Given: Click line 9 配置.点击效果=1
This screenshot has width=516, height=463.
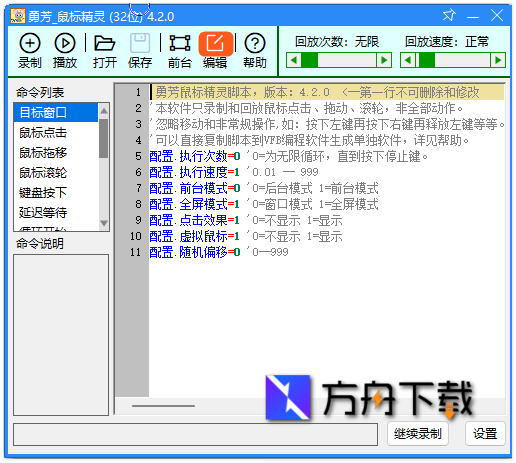Looking at the screenshot, I should click(x=195, y=220).
